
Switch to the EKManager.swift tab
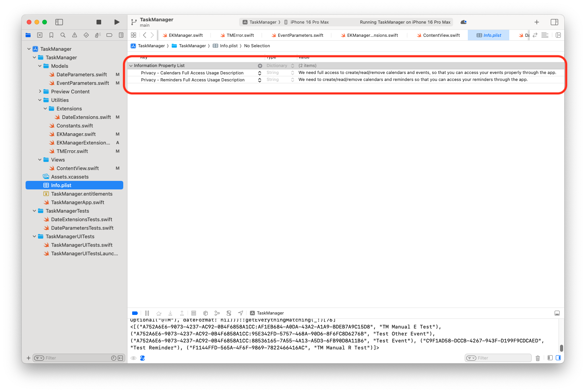coord(183,35)
